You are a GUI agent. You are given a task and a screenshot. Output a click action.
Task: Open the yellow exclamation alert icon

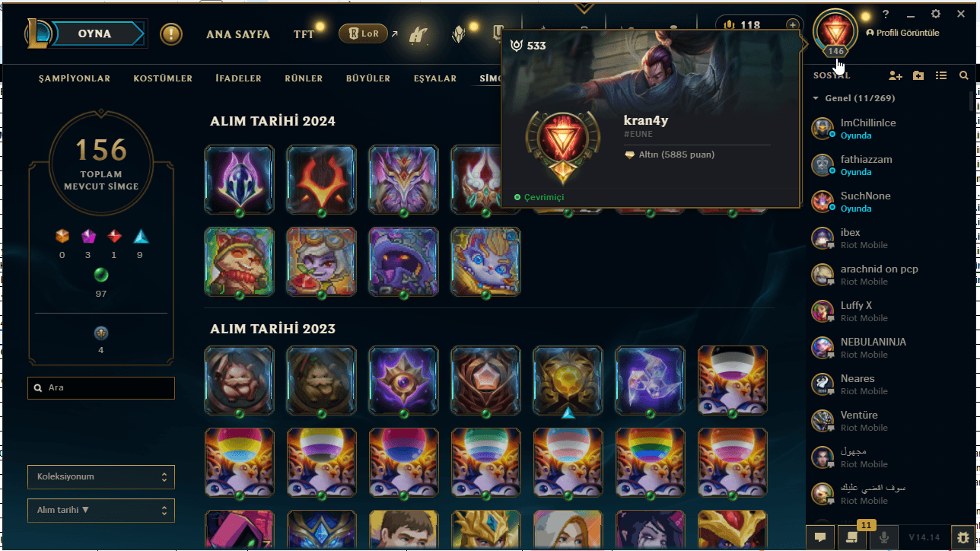[171, 34]
